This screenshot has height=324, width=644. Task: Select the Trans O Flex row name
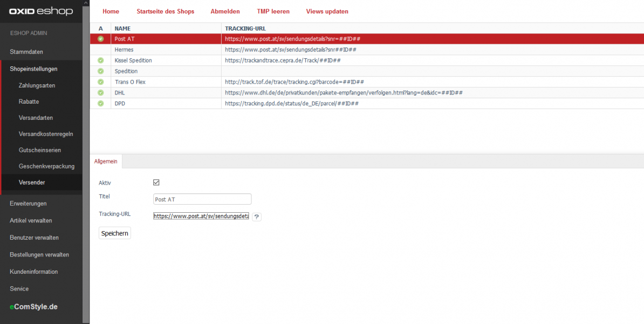point(130,82)
